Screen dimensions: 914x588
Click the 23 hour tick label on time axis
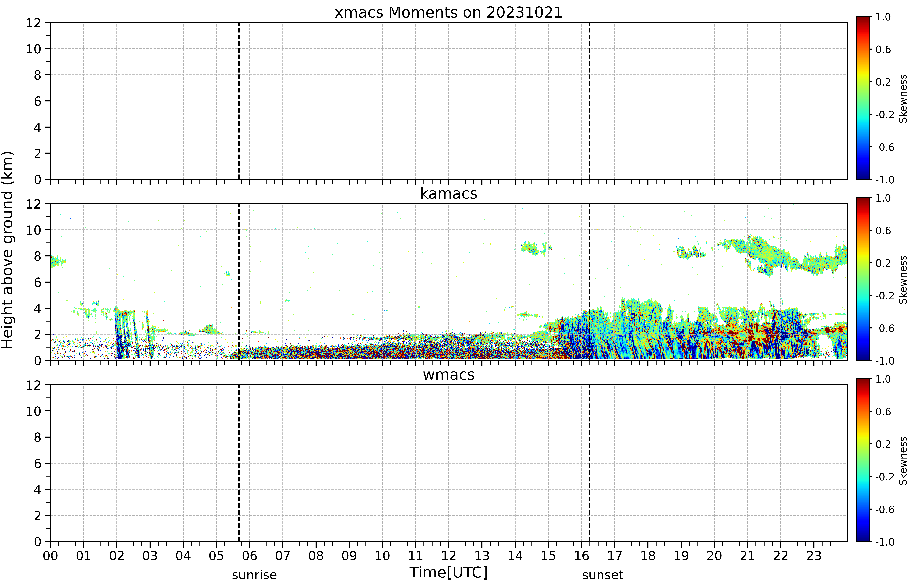(x=814, y=556)
